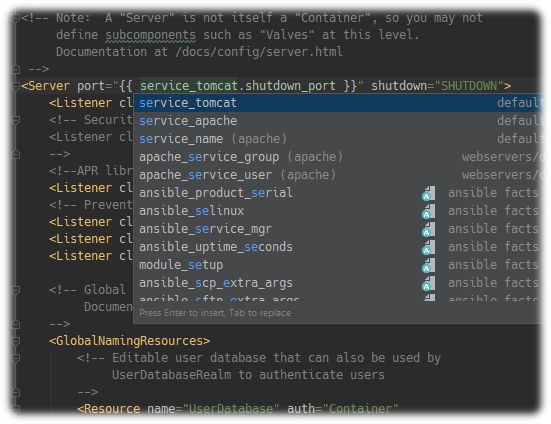This screenshot has width=551, height=424.
Task: Collapse the Server element fold marker
Action: pyautogui.click(x=15, y=86)
